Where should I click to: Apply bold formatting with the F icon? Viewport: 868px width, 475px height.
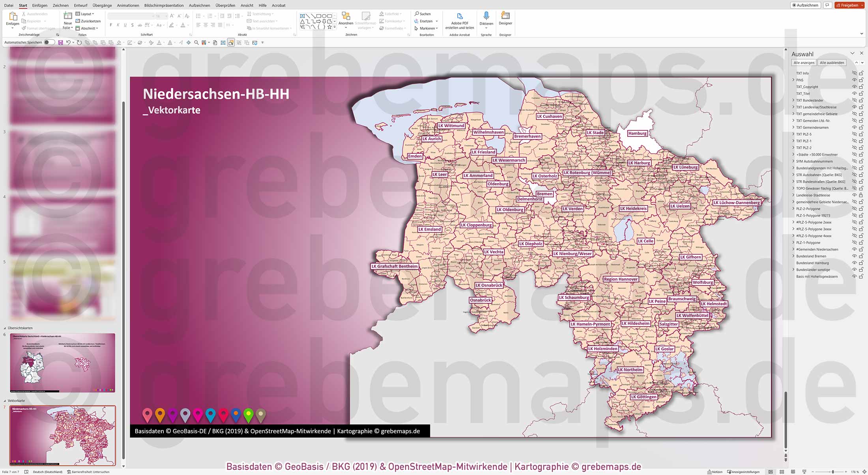[110, 24]
